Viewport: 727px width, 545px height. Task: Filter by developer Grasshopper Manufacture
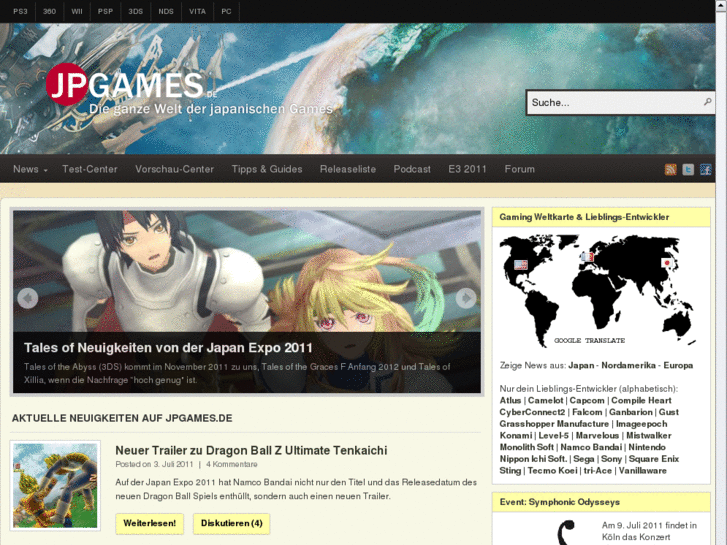point(554,423)
